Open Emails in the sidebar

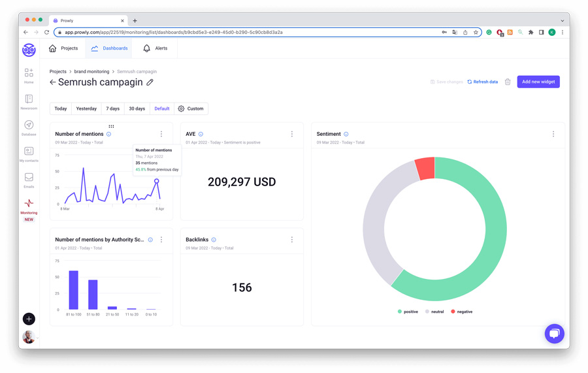29,180
